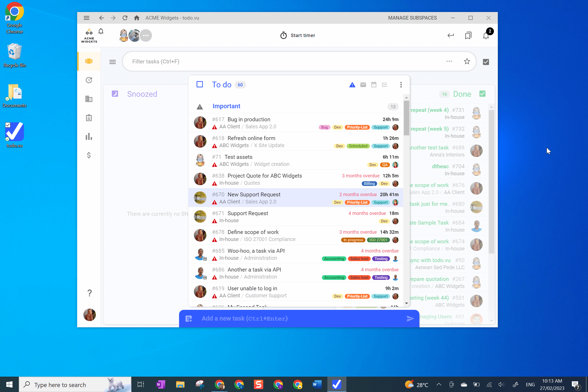Filter To do by important warning icon
588x392 pixels.
(352, 85)
